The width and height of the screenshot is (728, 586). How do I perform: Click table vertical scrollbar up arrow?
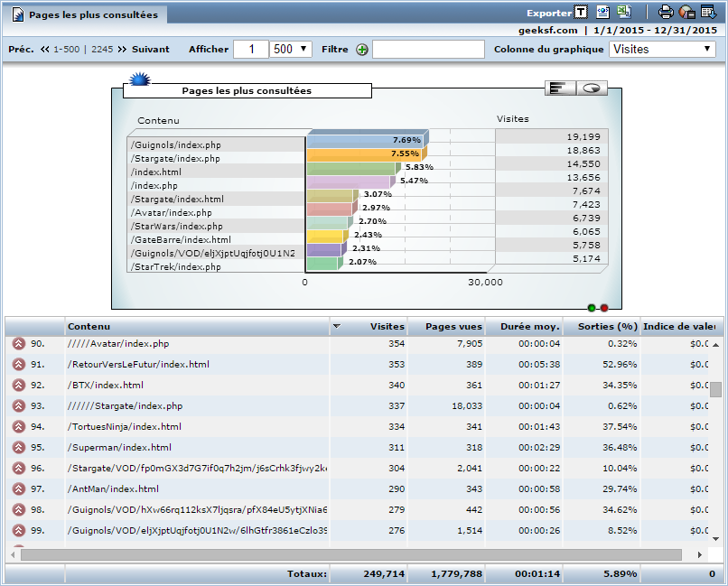click(715, 345)
